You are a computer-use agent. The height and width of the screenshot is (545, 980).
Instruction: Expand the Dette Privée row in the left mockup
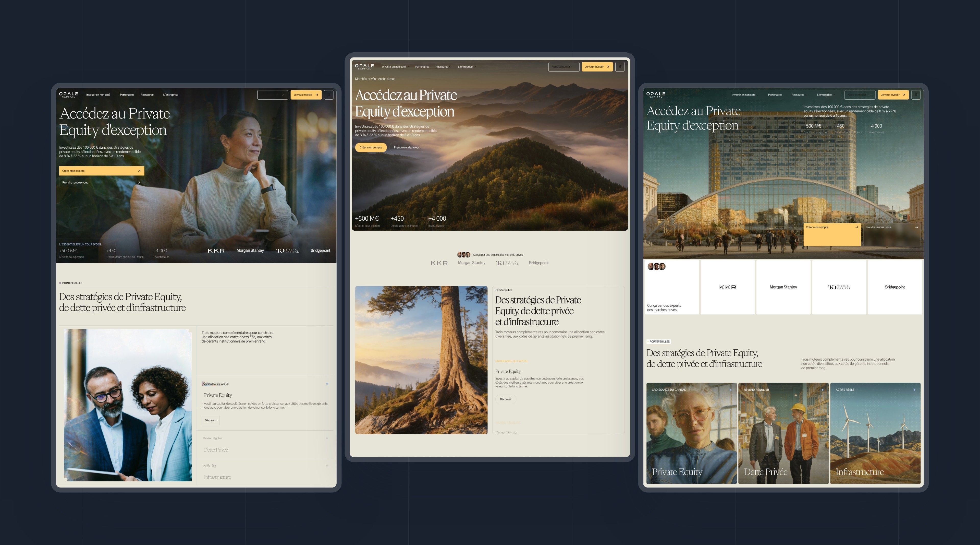tap(265, 445)
